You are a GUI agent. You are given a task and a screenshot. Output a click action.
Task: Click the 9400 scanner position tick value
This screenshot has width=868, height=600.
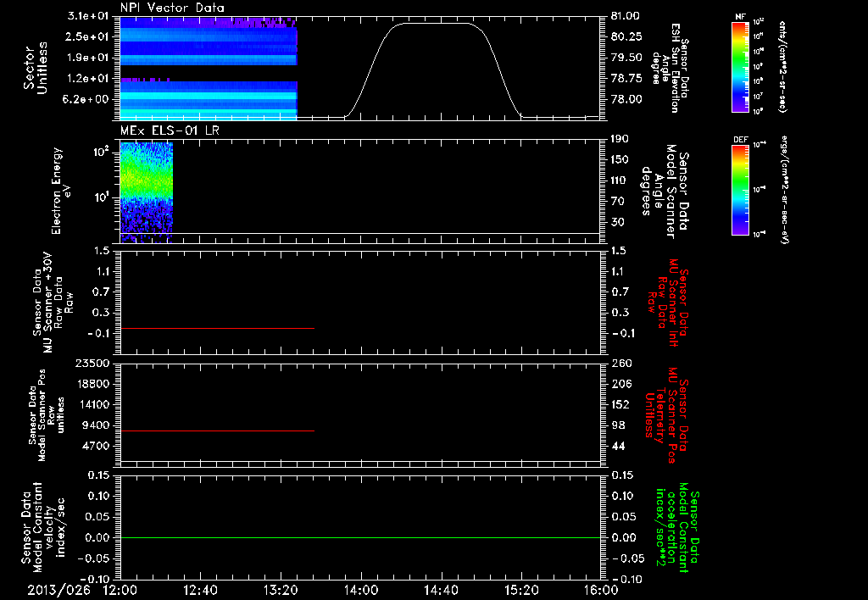click(x=95, y=425)
